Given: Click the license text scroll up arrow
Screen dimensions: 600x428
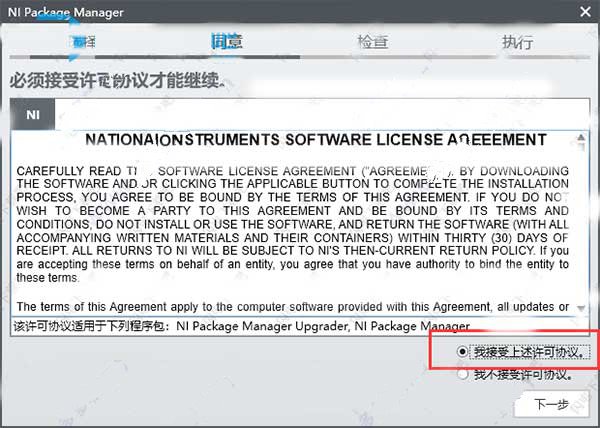Looking at the screenshot, I should pos(581,137).
